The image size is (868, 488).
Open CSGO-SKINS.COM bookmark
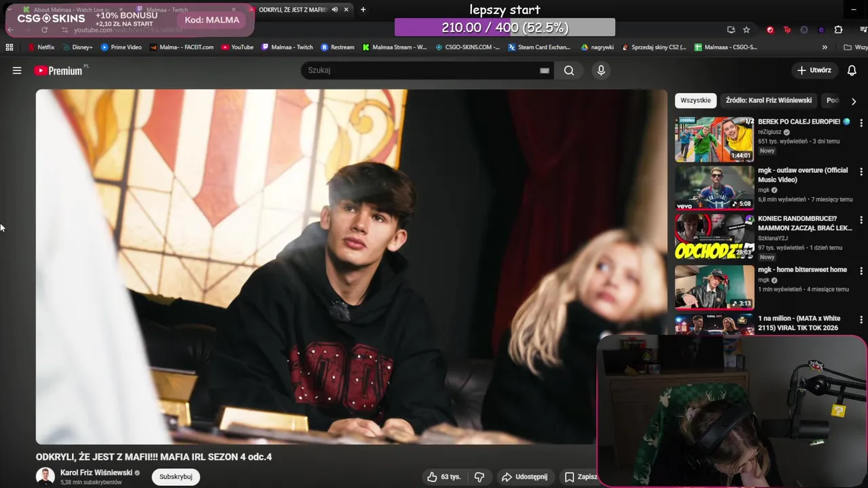click(x=467, y=47)
